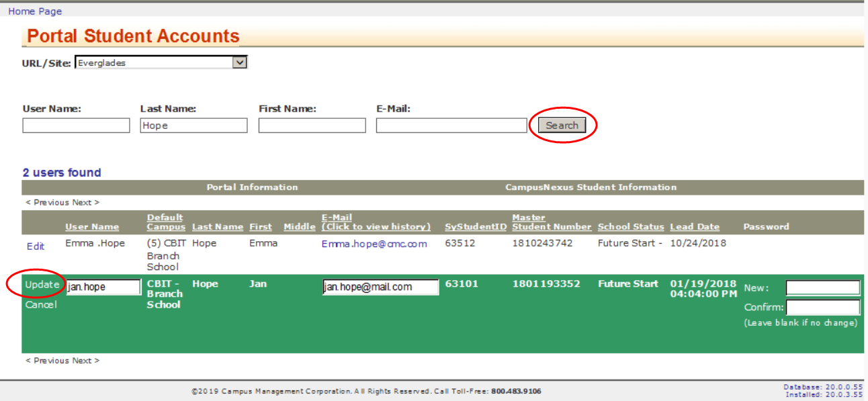This screenshot has height=401, width=868.
Task: Cancel editing the Jan Hope row
Action: pos(41,305)
